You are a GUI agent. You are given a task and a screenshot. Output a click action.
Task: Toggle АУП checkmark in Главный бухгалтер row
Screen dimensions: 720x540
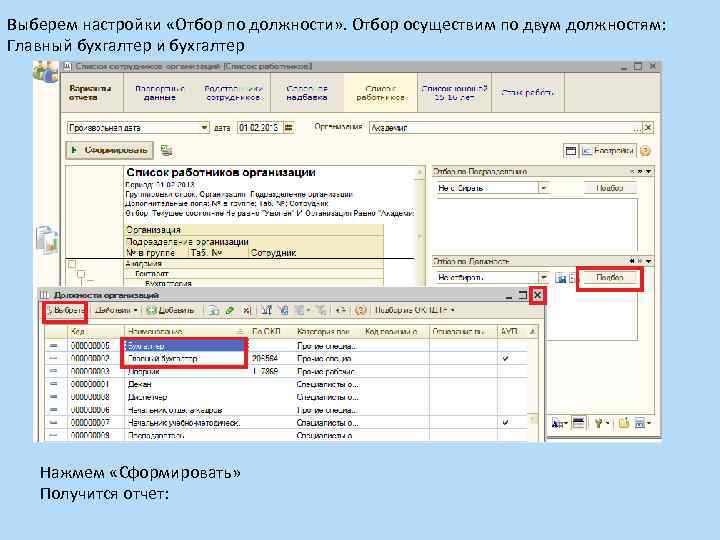[506, 358]
